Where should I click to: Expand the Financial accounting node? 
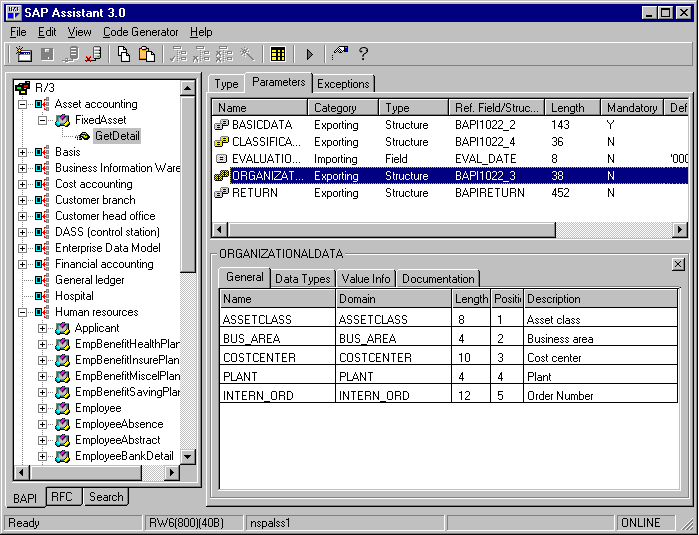[22, 264]
